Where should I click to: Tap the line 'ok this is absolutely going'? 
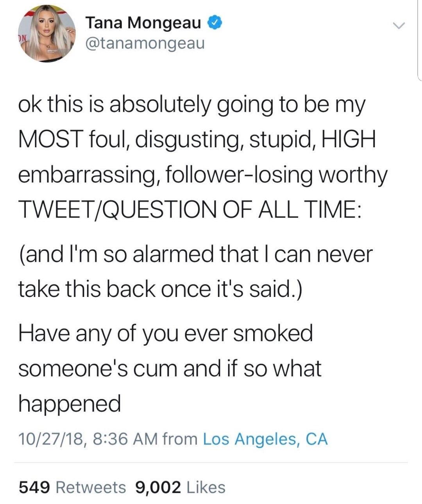pyautogui.click(x=191, y=106)
